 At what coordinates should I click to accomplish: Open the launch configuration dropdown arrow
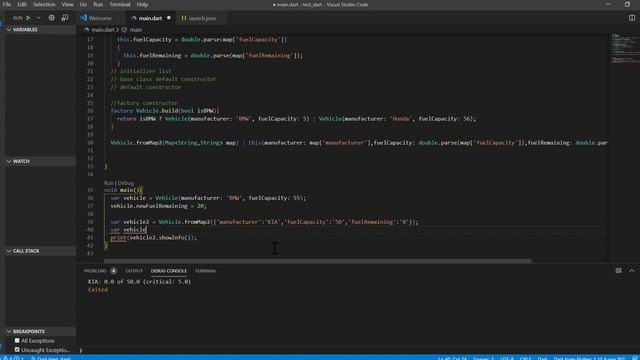tap(38, 18)
